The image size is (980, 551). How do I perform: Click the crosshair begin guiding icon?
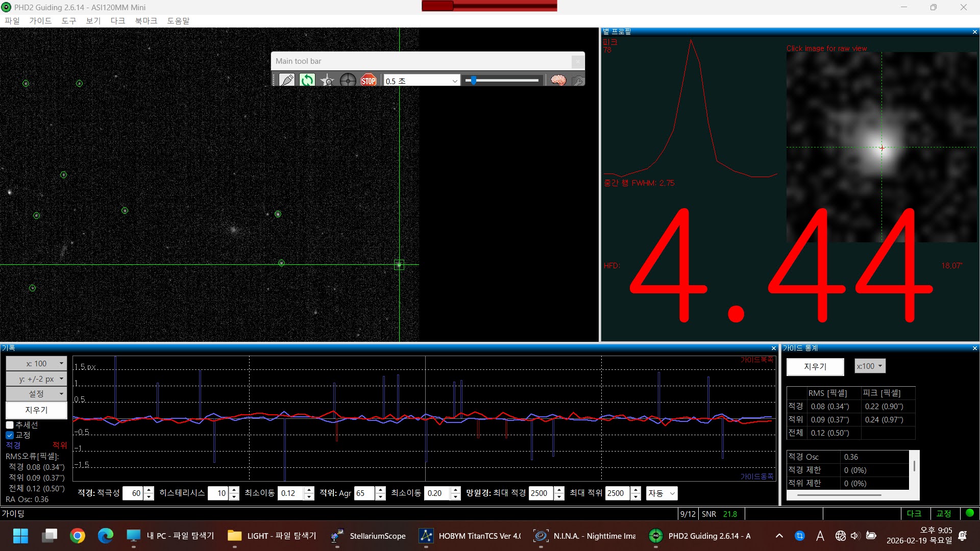click(x=348, y=80)
